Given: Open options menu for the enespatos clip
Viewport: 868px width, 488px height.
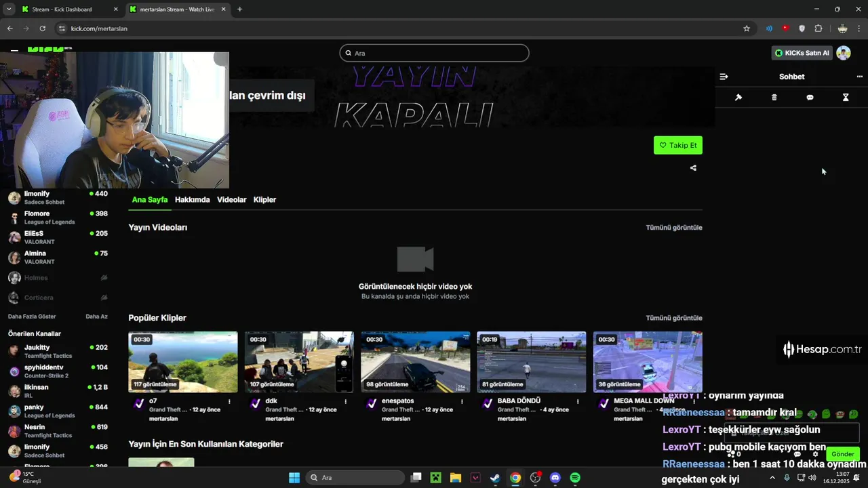Looking at the screenshot, I should pos(462,401).
